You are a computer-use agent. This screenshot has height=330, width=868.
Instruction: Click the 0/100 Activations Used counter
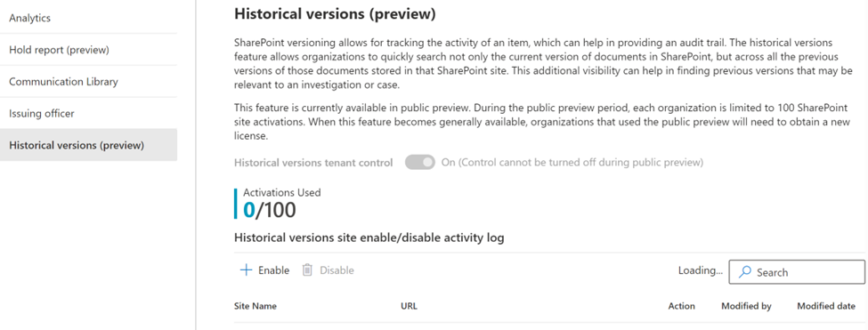coord(270,210)
